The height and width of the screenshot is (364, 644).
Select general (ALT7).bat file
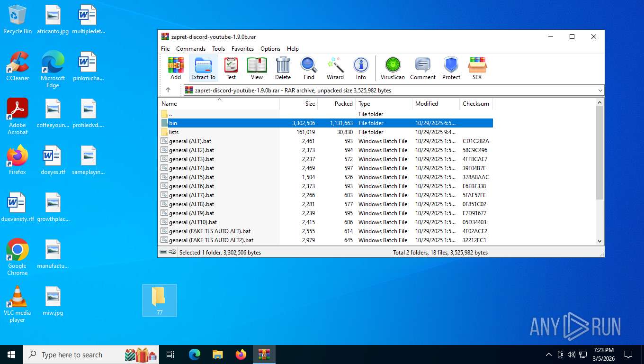tap(326, 195)
